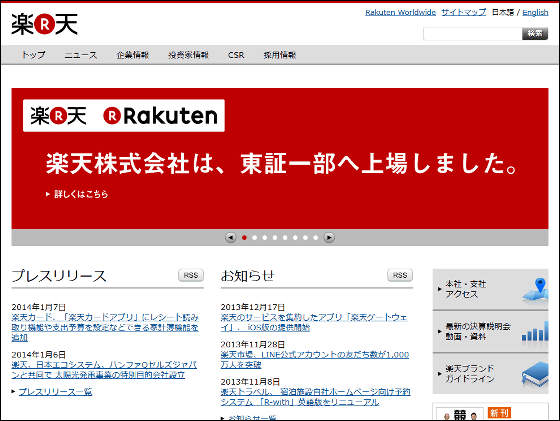Switch language to English
This screenshot has width=560, height=421.
coord(535,12)
